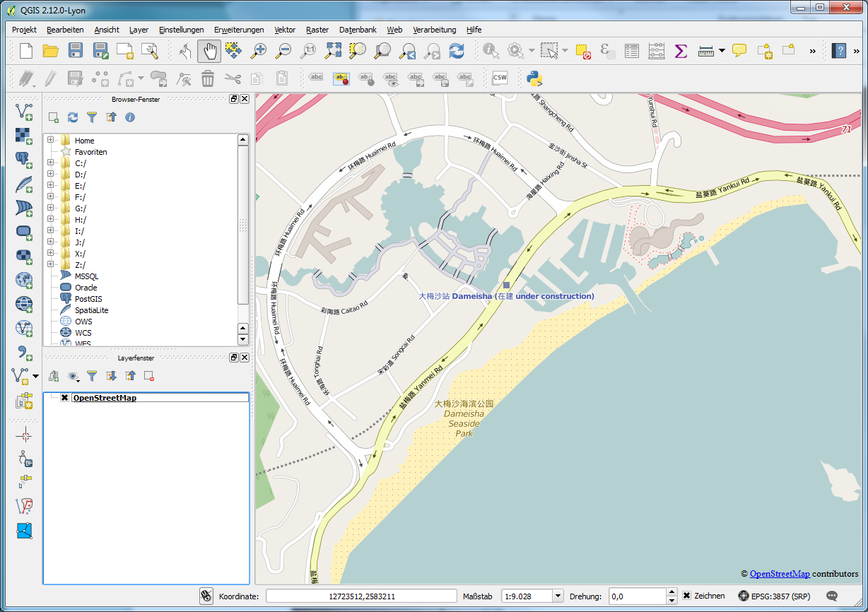This screenshot has width=868, height=612.
Task: Add a PostGIS layer via elephant icon
Action: pos(24,159)
